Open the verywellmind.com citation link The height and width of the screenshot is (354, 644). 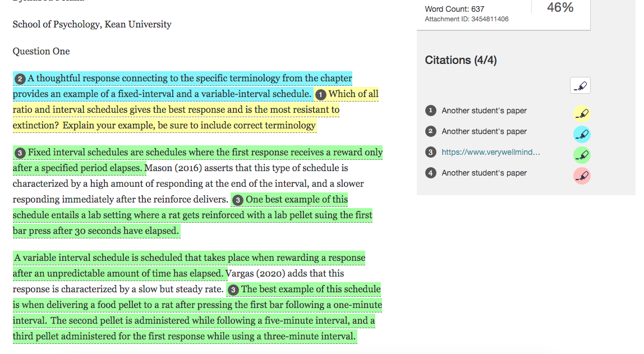491,152
